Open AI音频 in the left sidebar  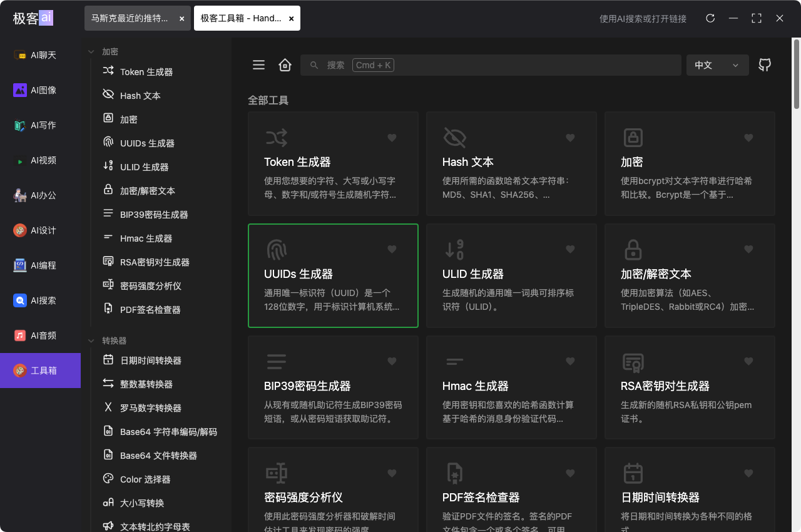point(40,335)
